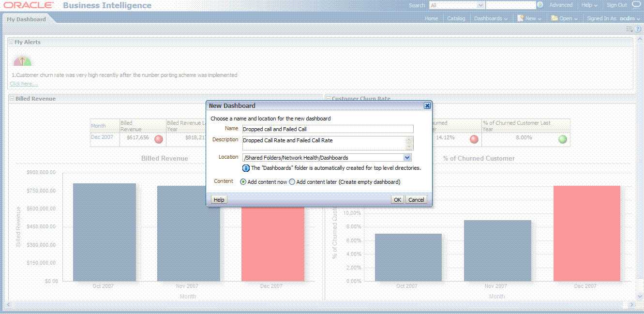644x314 pixels.
Task: Click the Open folder icon in header
Action: (x=554, y=18)
